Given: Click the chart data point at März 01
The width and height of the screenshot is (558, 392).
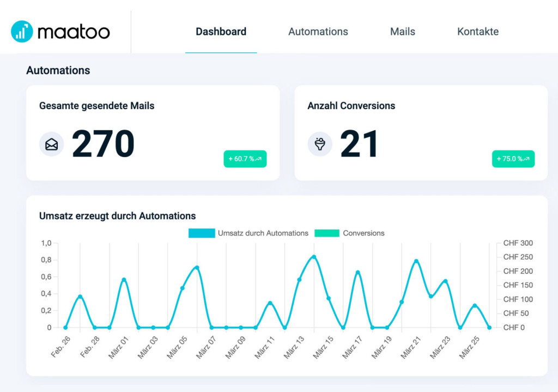Looking at the screenshot, I should coord(124,280).
